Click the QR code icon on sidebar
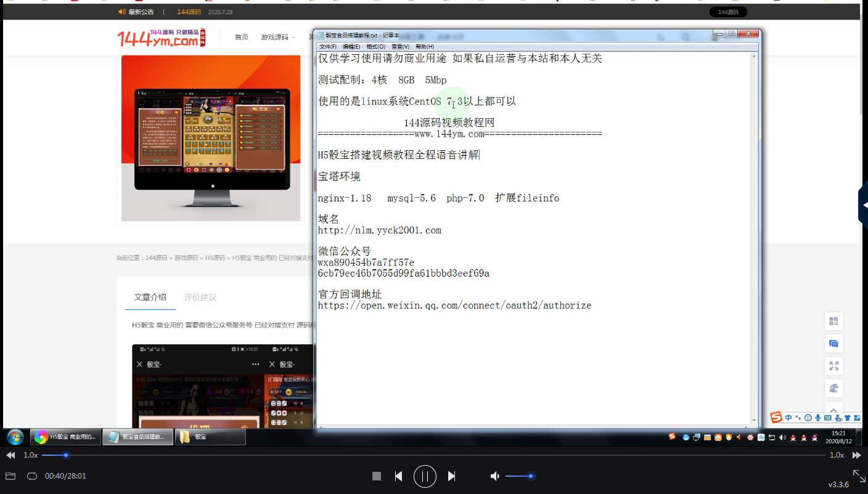The width and height of the screenshot is (868, 494). (x=833, y=321)
